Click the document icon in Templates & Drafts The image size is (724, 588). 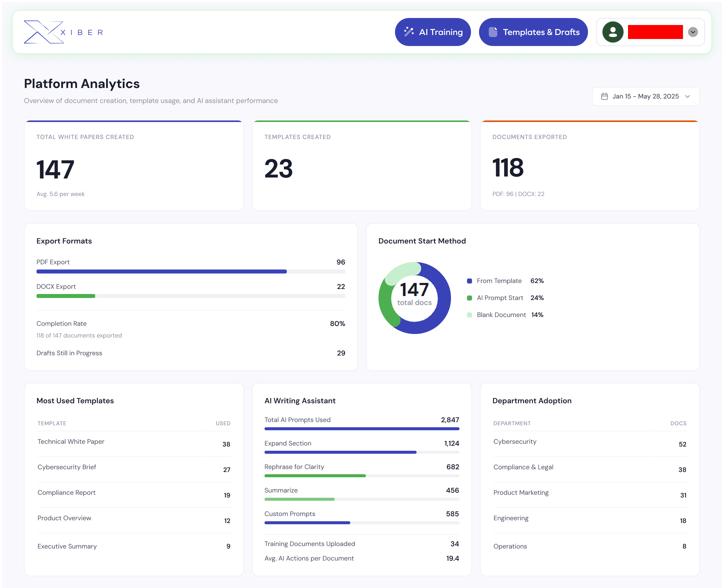[493, 32]
